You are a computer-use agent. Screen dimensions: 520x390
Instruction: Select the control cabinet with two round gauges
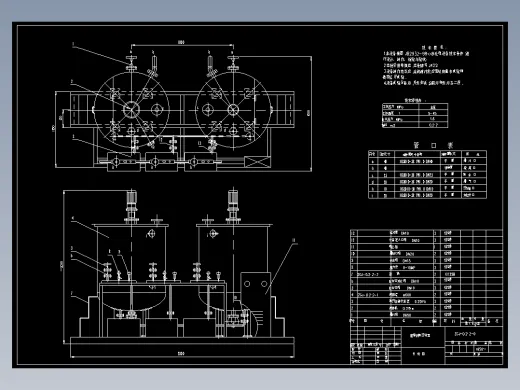pyautogui.click(x=256, y=304)
